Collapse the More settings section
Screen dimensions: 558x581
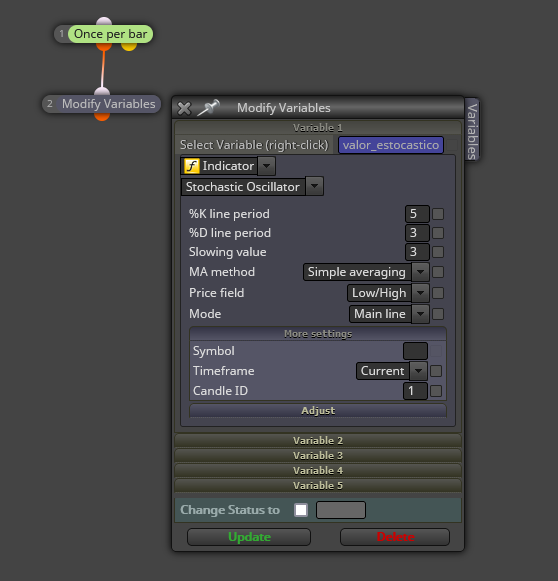[318, 334]
